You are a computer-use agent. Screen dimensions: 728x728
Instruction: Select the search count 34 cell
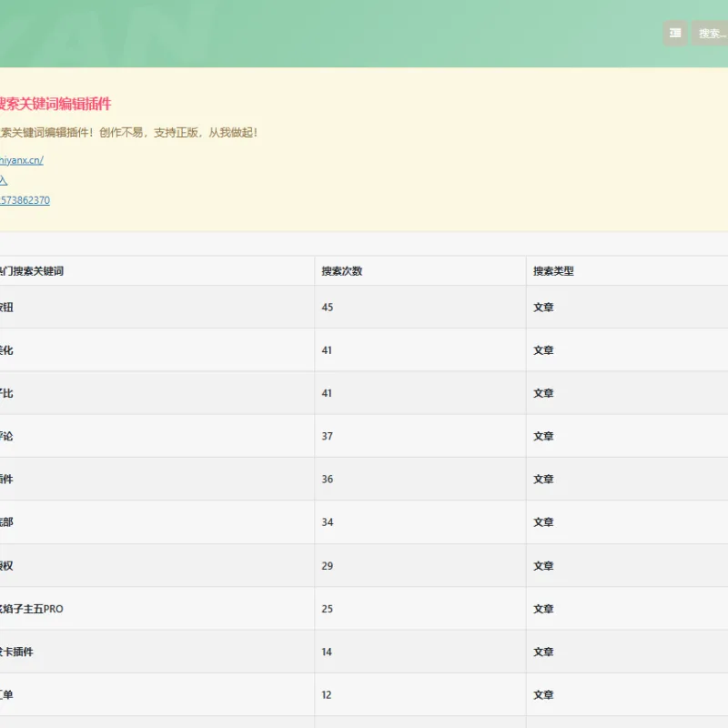(420, 521)
